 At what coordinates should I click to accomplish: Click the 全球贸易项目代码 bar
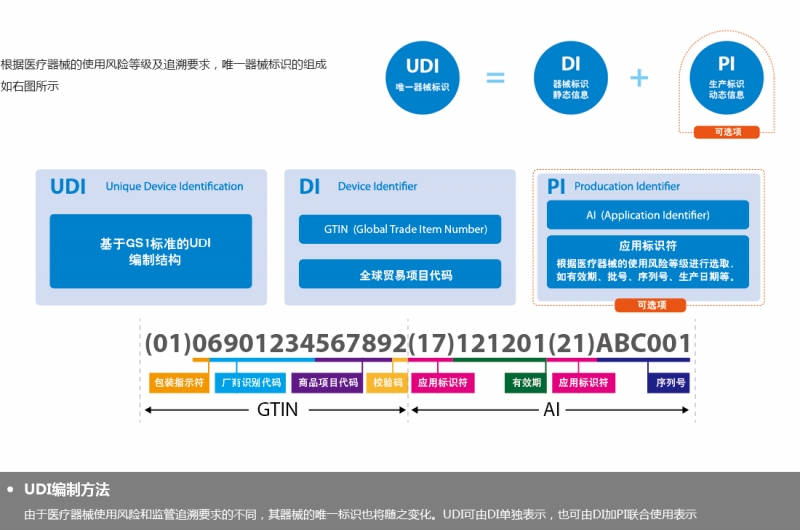[x=399, y=274]
